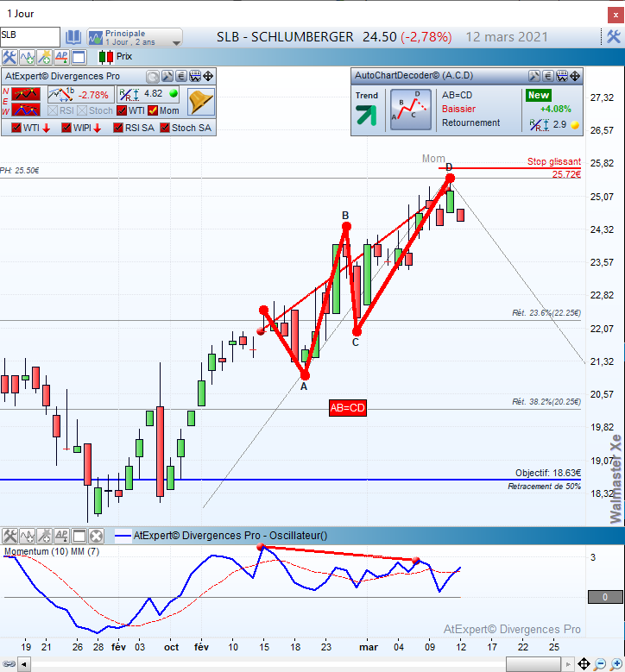The image size is (625, 672).
Task: Click the move cross icon of Divergences Pro panel
Action: point(208,77)
